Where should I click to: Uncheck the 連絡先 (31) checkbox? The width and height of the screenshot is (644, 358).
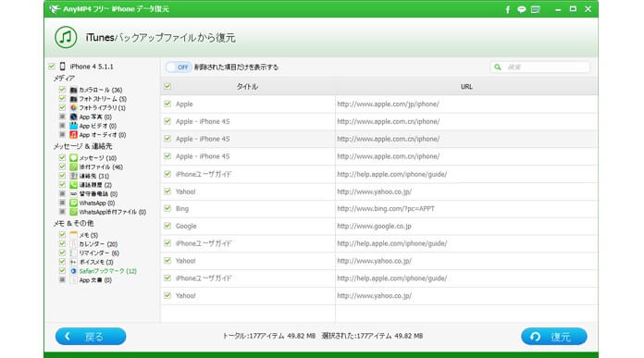coord(62,176)
